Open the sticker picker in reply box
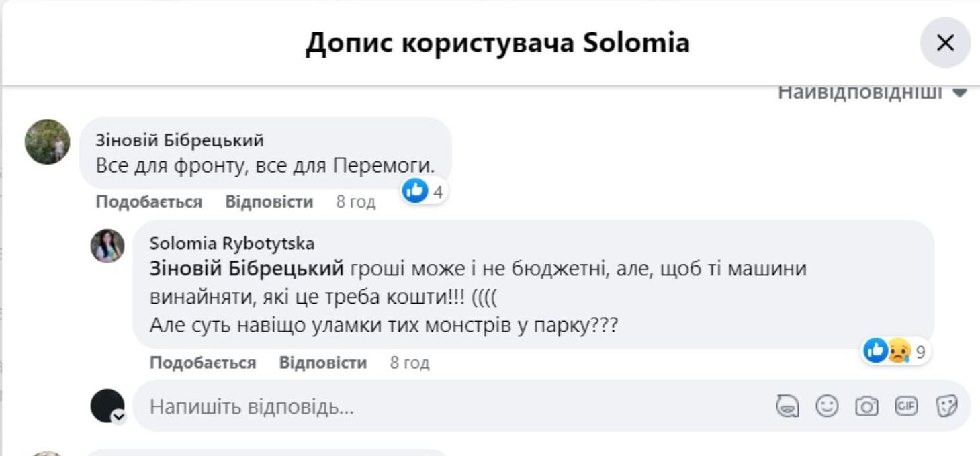 tap(946, 406)
